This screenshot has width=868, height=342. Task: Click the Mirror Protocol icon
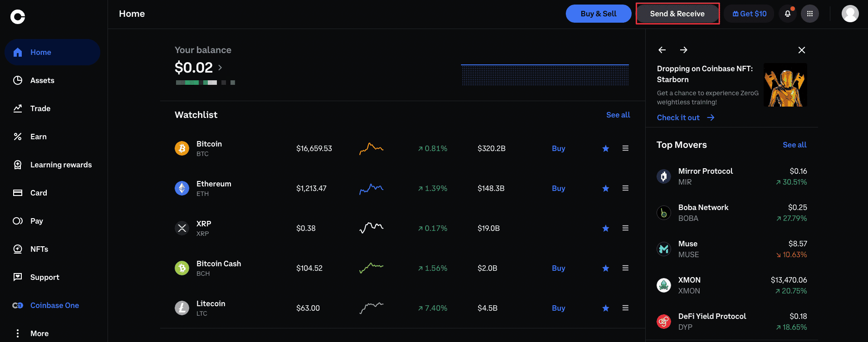click(664, 176)
